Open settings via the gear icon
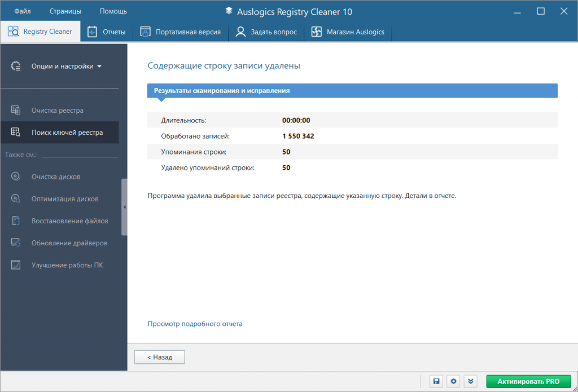Screen dimensions: 578x392 coord(453,381)
